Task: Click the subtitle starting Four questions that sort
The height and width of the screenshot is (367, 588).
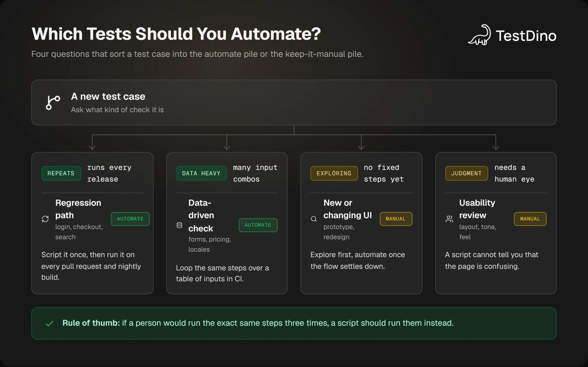Action: (198, 54)
